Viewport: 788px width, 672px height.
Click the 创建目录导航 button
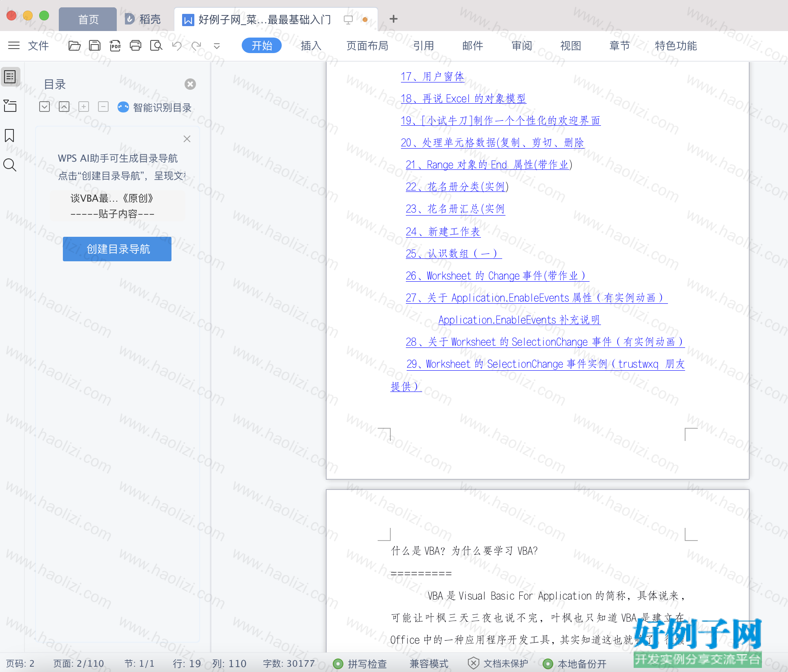pos(117,249)
